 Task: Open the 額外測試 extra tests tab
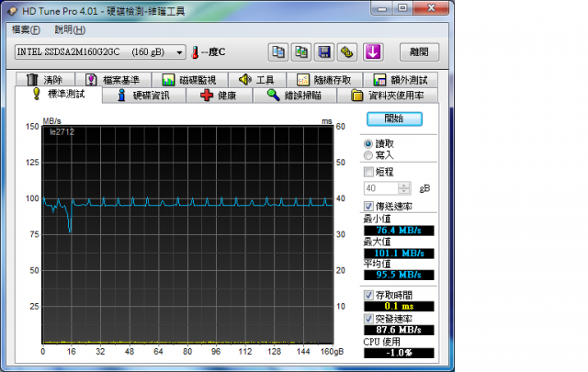[x=401, y=80]
